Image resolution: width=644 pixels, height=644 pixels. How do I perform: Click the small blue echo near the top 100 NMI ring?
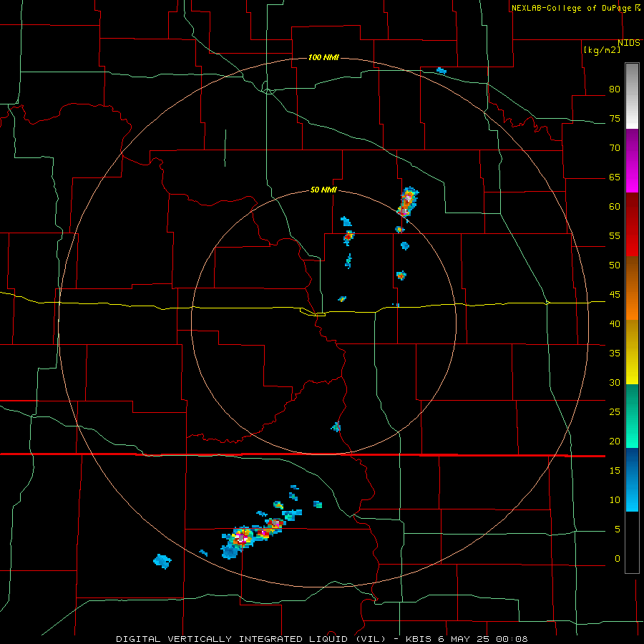pos(441,71)
